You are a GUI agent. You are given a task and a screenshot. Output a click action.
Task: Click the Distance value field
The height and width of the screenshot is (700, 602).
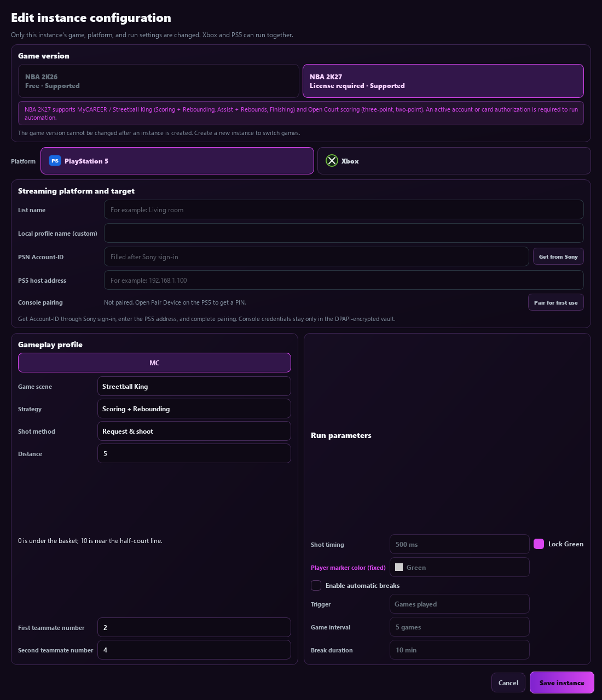click(x=194, y=453)
